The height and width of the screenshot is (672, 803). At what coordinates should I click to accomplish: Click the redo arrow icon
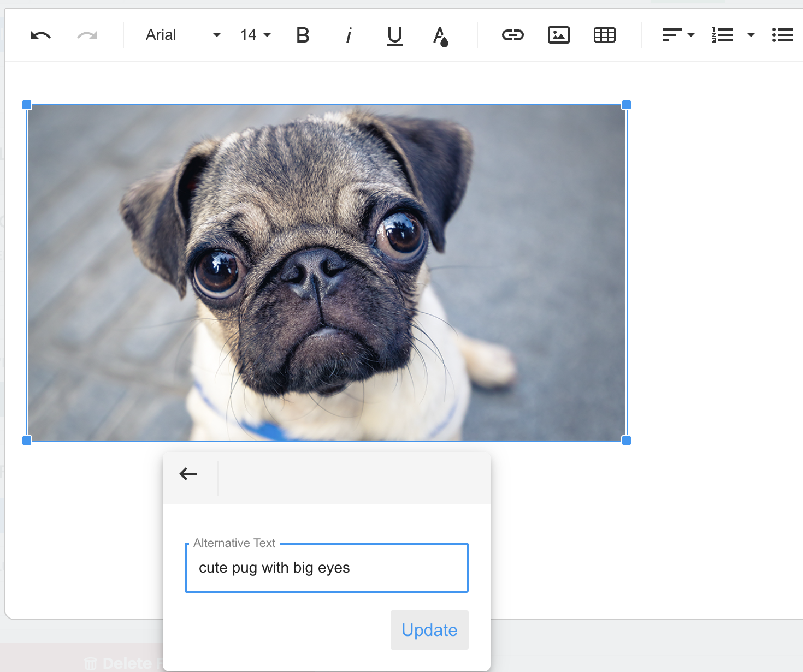(87, 35)
